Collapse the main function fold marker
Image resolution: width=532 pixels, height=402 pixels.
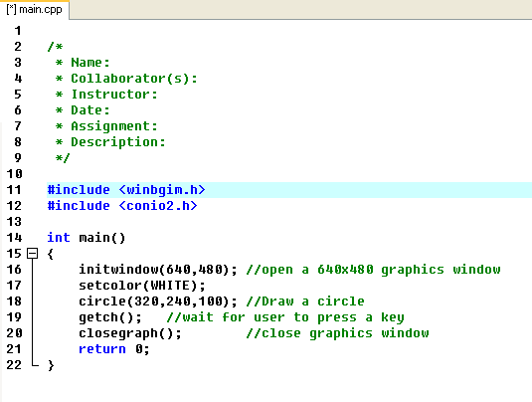(32, 254)
